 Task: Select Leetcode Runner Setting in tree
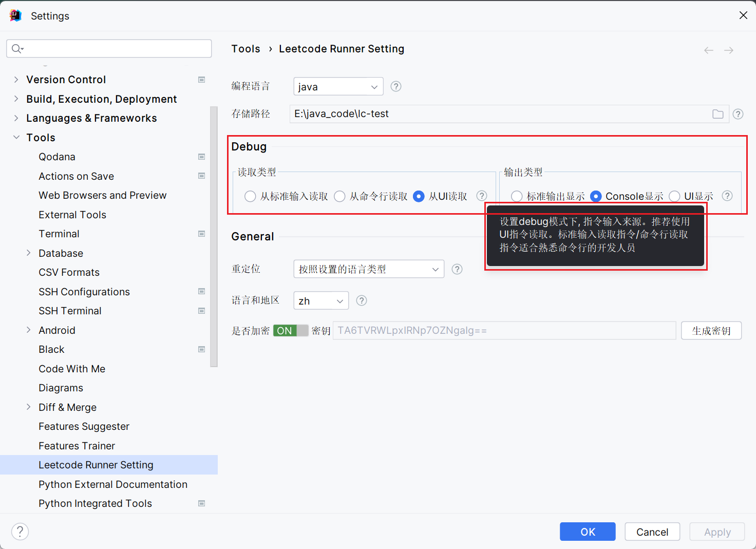[x=109, y=465]
